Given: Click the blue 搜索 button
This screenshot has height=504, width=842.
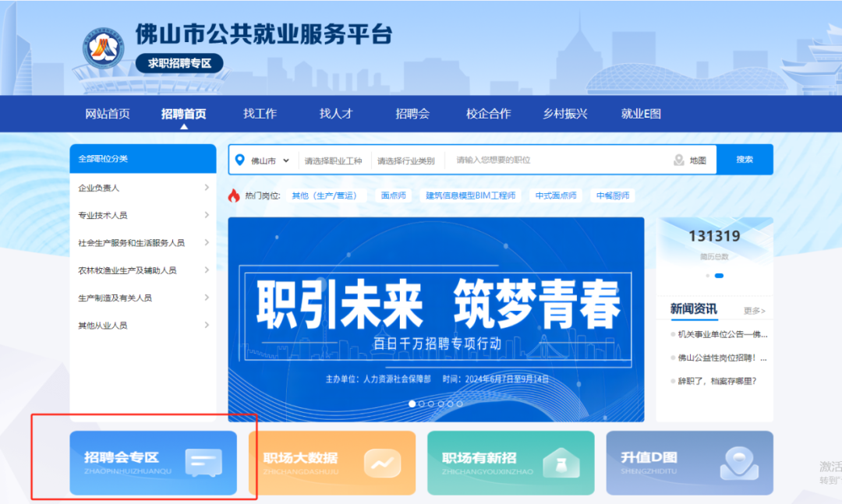Looking at the screenshot, I should [x=745, y=160].
